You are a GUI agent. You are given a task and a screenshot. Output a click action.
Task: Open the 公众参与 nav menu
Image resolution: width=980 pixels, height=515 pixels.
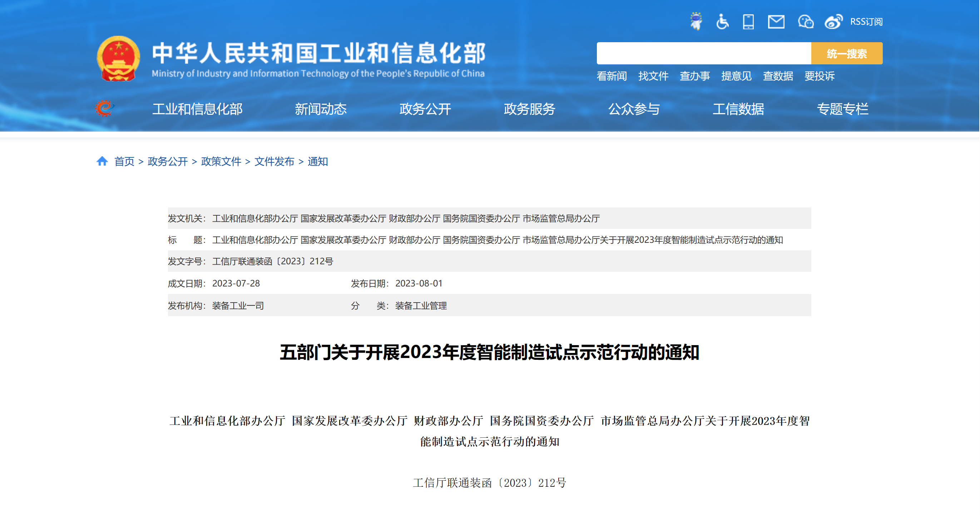[x=634, y=109]
